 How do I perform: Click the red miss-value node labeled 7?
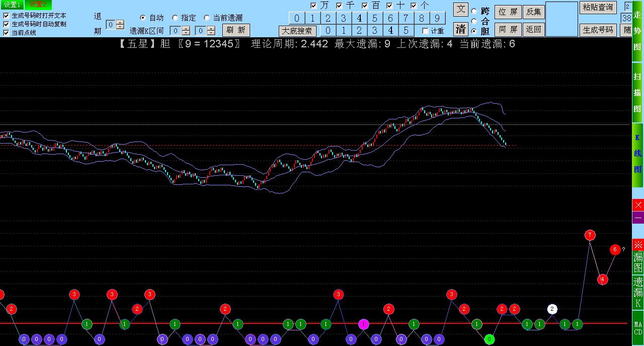tap(590, 235)
